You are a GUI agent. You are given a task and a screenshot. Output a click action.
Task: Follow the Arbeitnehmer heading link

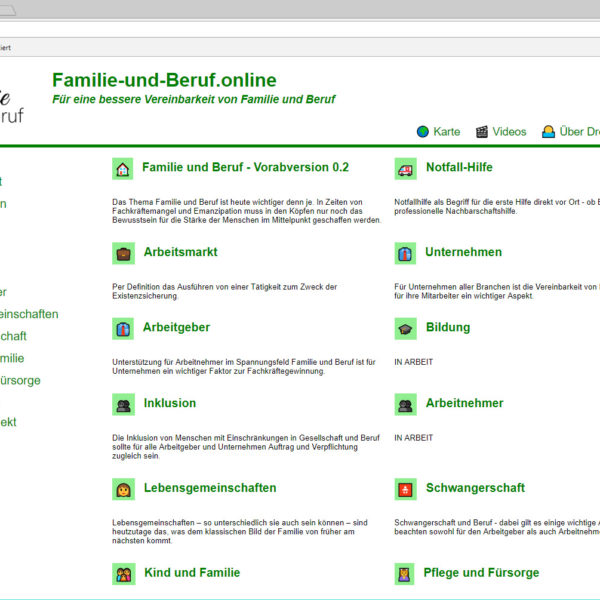(464, 403)
